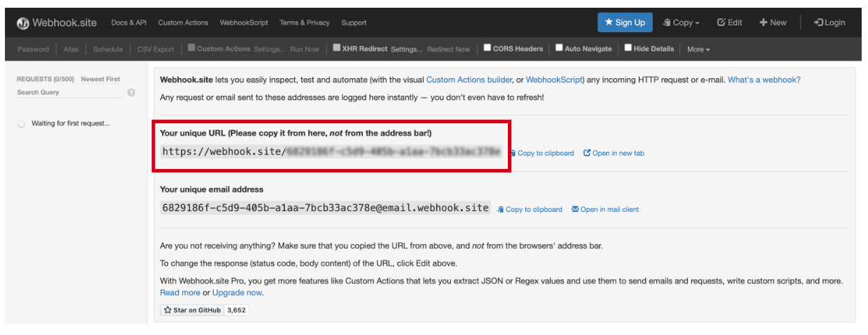868x335 pixels.
Task: Open WebhookScript page
Action: tap(243, 23)
